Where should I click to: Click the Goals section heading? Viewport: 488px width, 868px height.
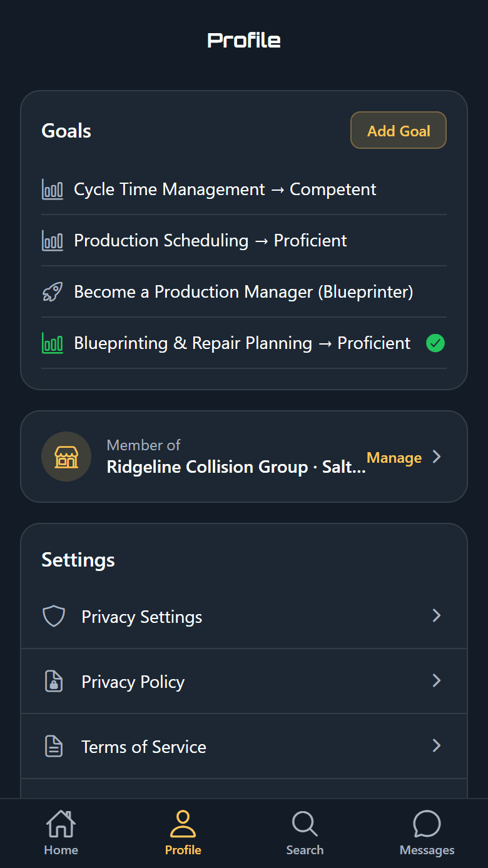[x=66, y=131]
